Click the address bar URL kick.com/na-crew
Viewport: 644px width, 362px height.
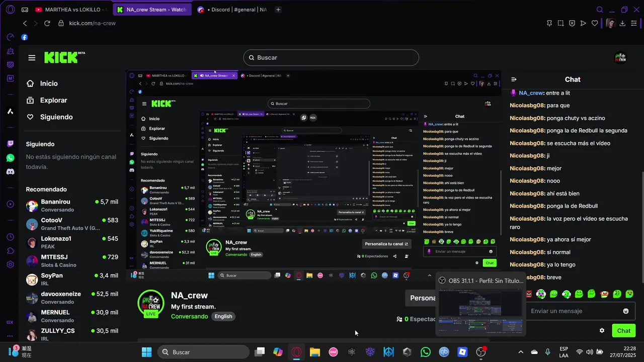point(93,23)
